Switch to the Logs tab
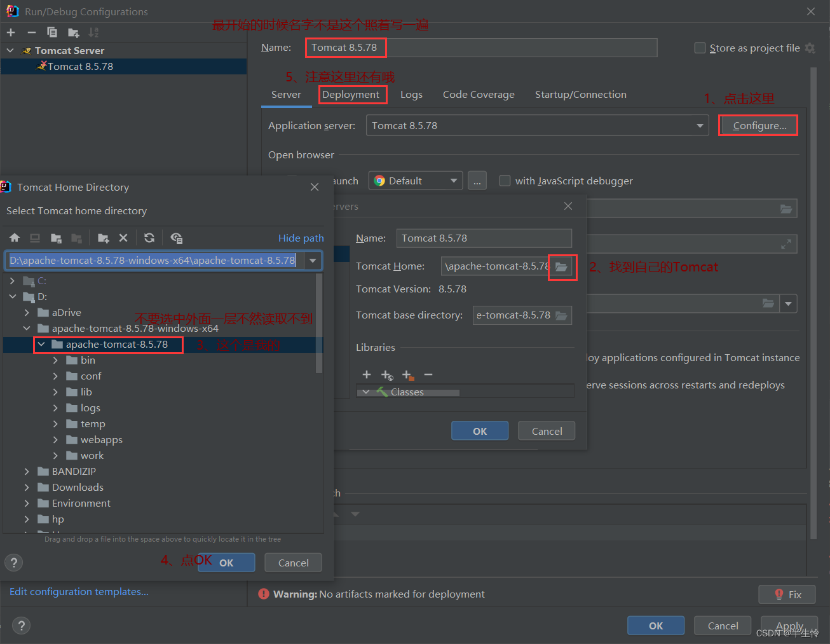The height and width of the screenshot is (644, 830). [411, 95]
